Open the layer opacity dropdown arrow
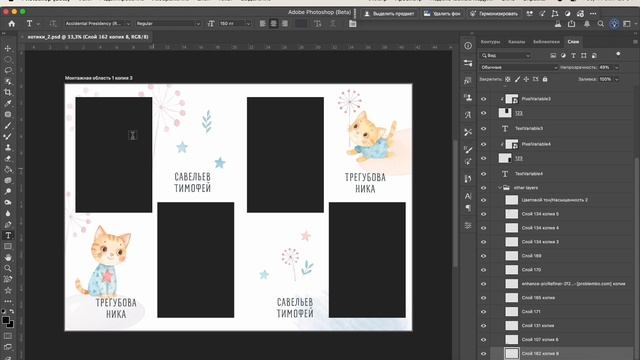 coord(617,67)
